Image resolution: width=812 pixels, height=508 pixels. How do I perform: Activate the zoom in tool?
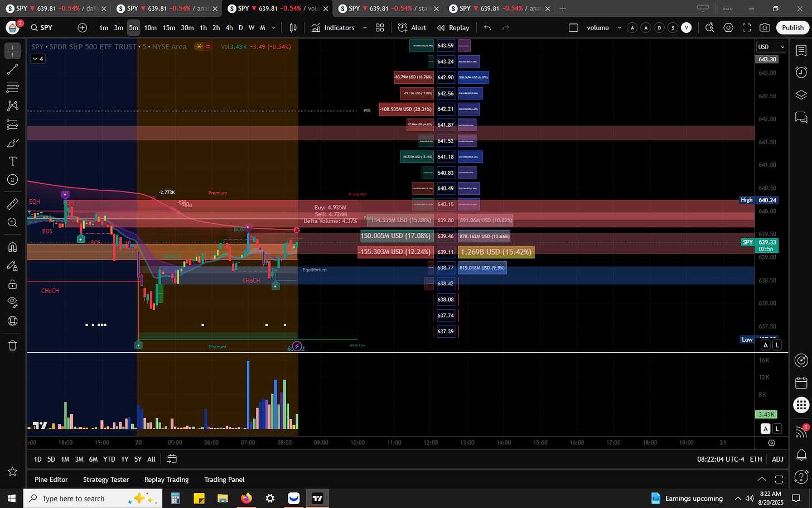click(x=12, y=222)
